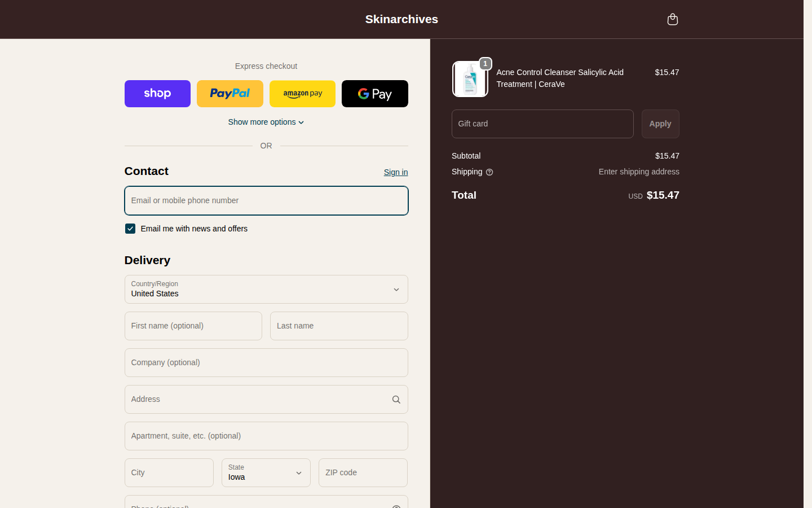Open the shopping bag cart icon
The width and height of the screenshot is (812, 508).
(672, 19)
